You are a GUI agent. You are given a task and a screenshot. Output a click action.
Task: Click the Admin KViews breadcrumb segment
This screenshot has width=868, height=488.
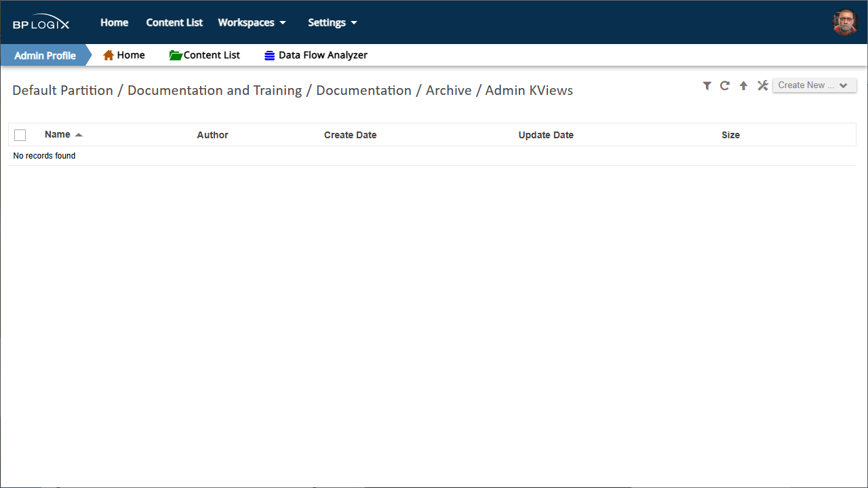pos(529,90)
